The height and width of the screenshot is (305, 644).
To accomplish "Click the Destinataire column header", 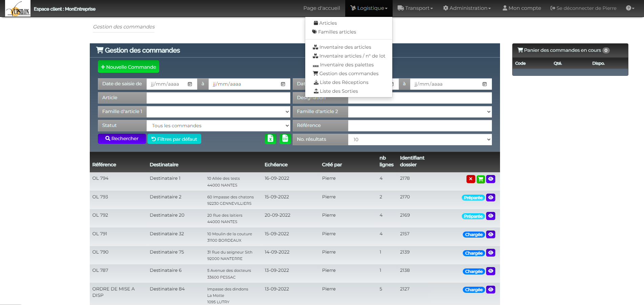I will tap(164, 165).
